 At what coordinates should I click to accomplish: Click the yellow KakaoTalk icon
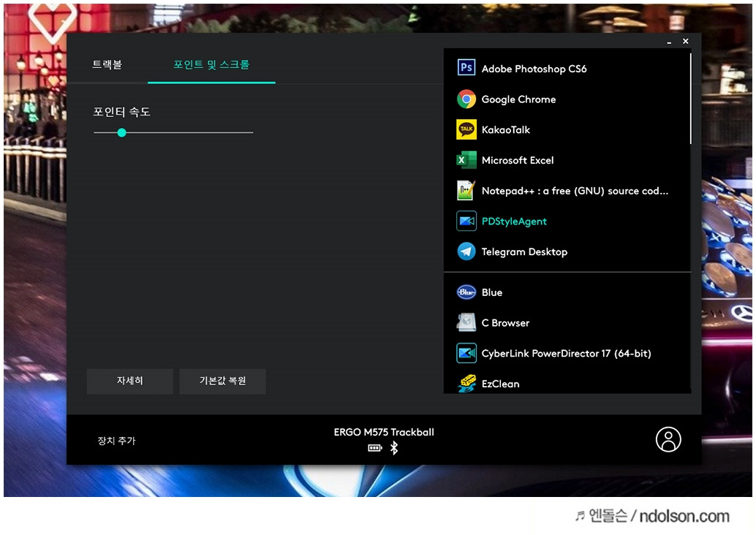pyautogui.click(x=466, y=129)
